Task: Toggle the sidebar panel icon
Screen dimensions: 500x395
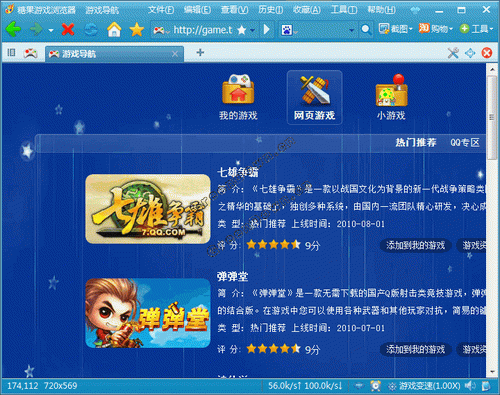Action: pos(11,52)
